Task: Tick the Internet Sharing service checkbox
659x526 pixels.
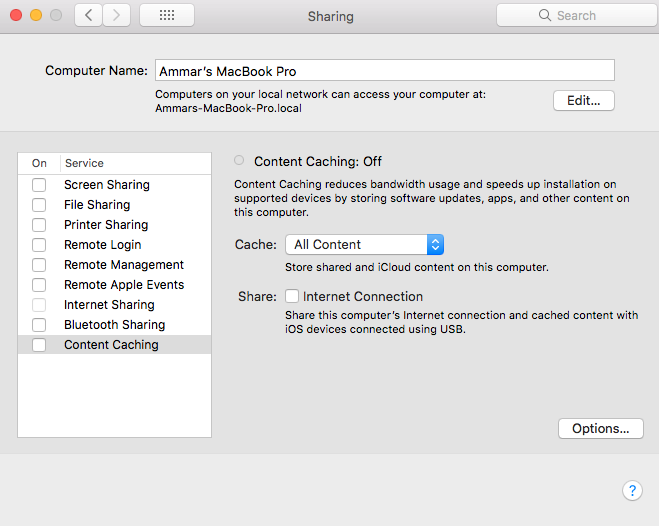Action: pos(39,305)
